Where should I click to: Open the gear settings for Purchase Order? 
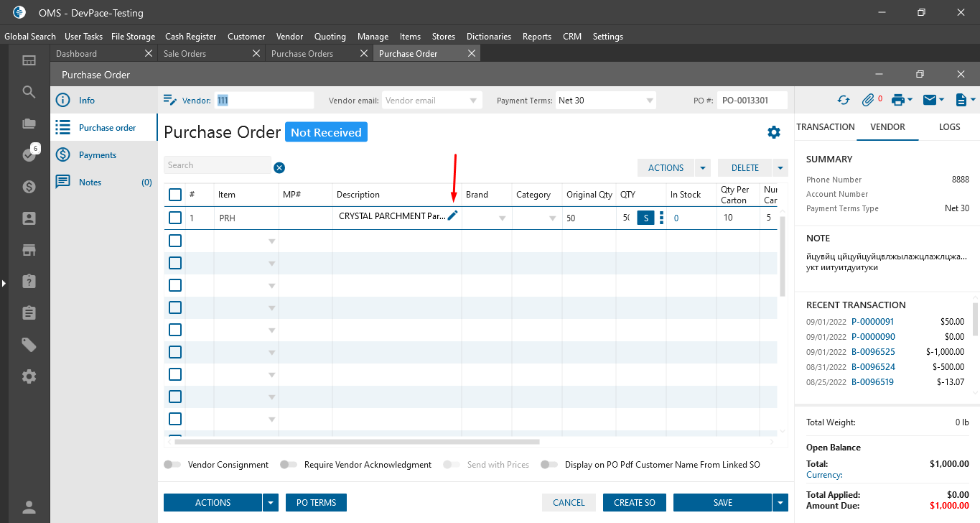coord(773,132)
